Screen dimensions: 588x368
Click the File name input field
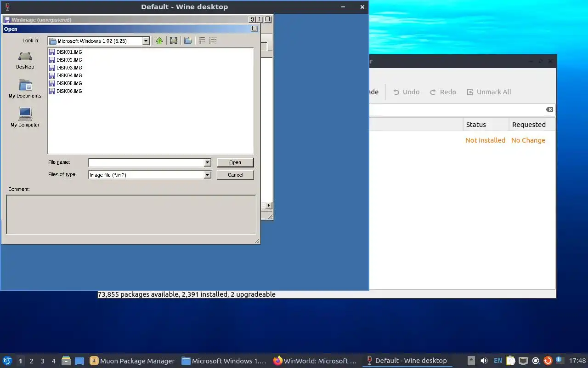point(146,162)
